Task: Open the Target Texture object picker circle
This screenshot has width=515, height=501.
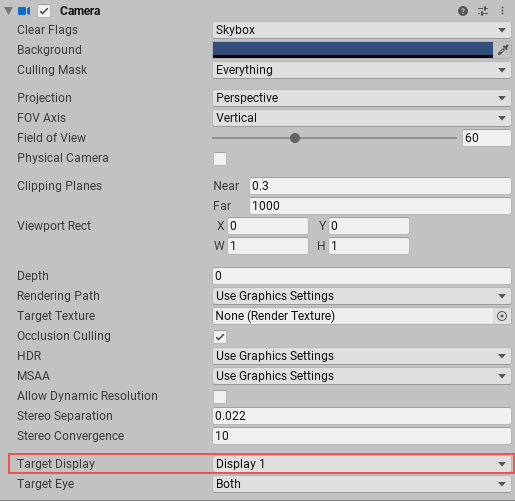Action: pyautogui.click(x=502, y=316)
